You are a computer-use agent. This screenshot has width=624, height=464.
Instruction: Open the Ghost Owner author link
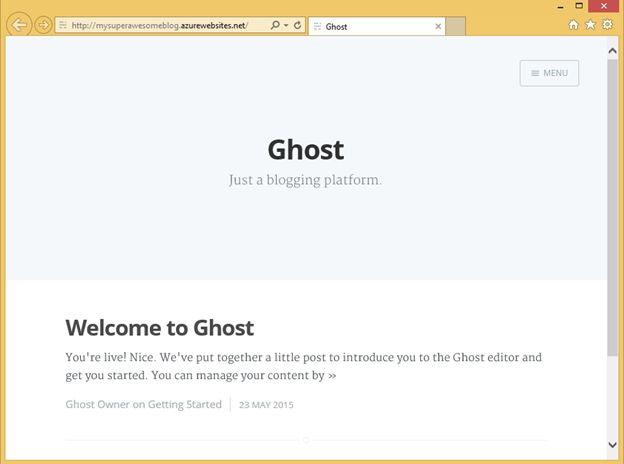click(98, 404)
